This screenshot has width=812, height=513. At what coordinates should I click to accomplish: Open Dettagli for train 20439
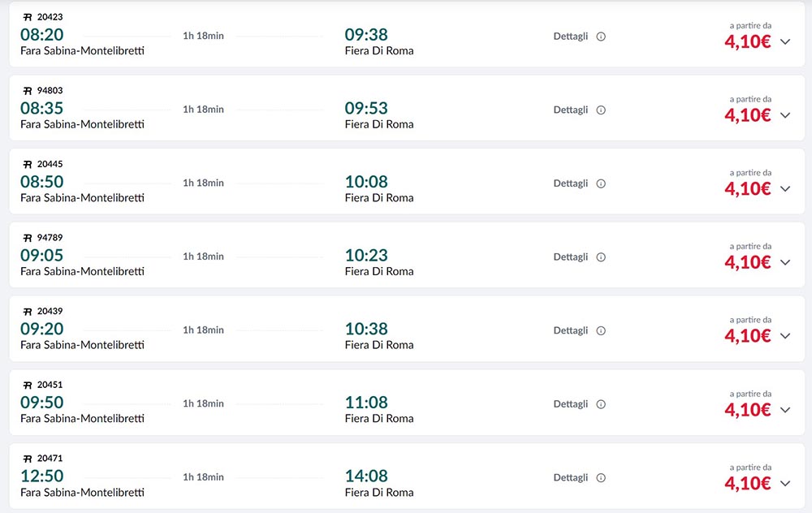click(571, 331)
